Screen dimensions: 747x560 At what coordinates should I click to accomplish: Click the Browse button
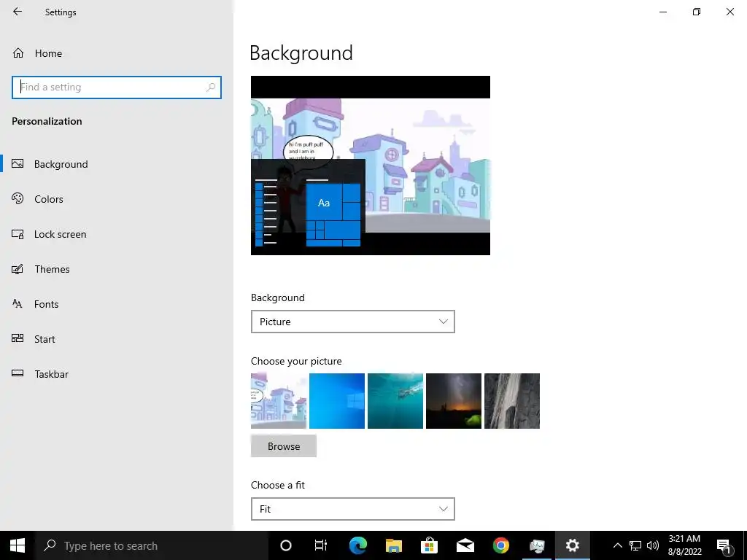point(284,446)
